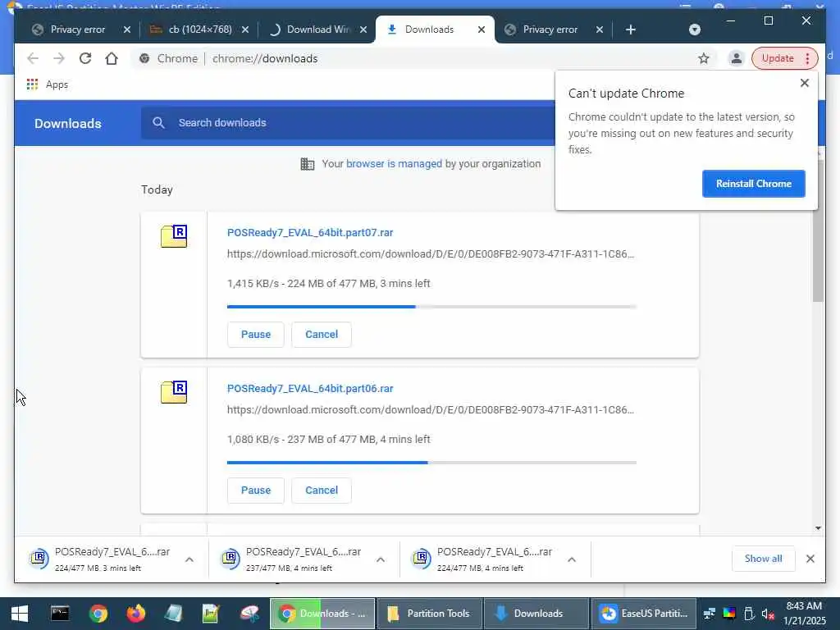Click the part06.rar source URL text
The height and width of the screenshot is (630, 840).
tap(431, 410)
